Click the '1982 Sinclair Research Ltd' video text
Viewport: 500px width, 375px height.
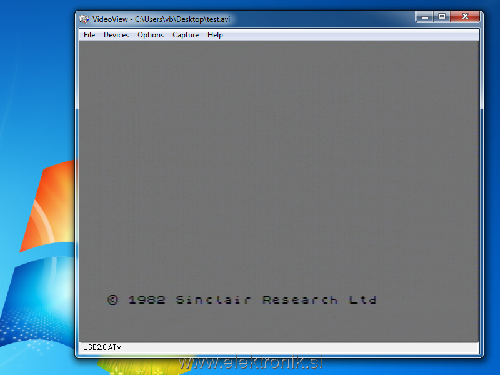tap(252, 300)
